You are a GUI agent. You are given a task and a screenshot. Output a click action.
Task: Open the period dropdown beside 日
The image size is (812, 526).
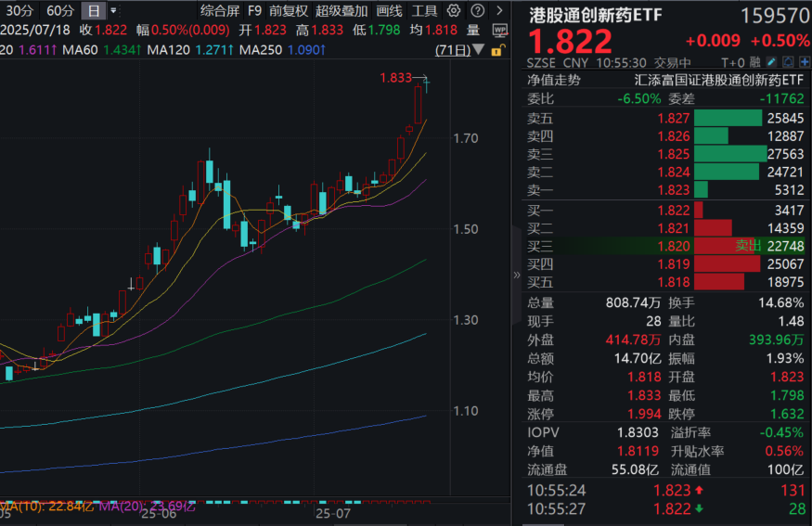coord(114,11)
